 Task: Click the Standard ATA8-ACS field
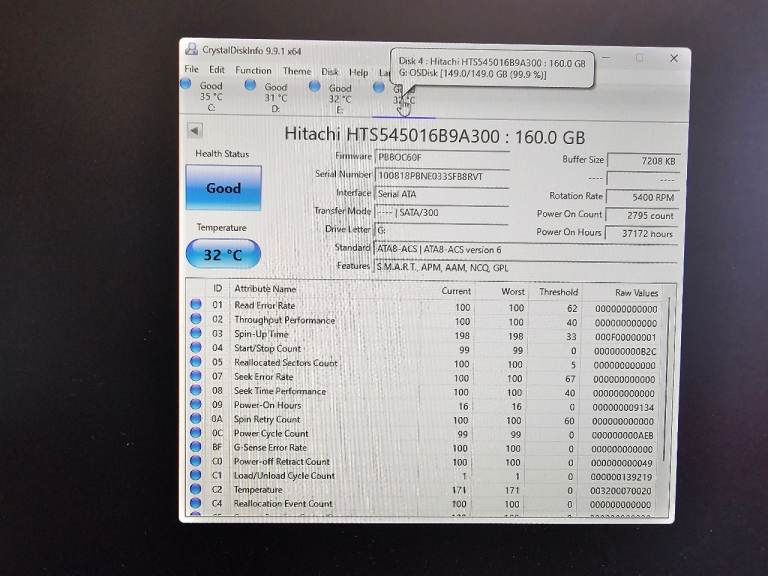pos(526,249)
